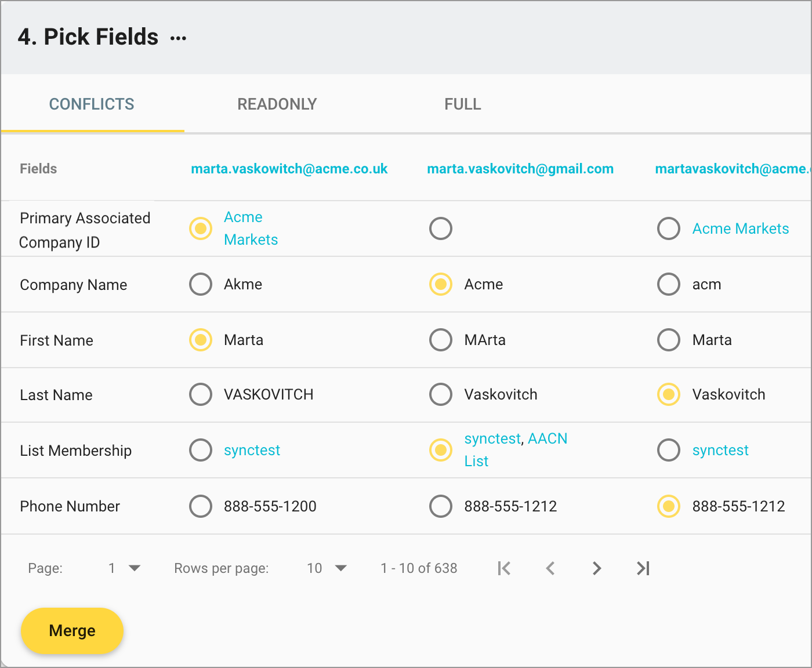Go to the previous page of results
The height and width of the screenshot is (668, 812).
(550, 568)
